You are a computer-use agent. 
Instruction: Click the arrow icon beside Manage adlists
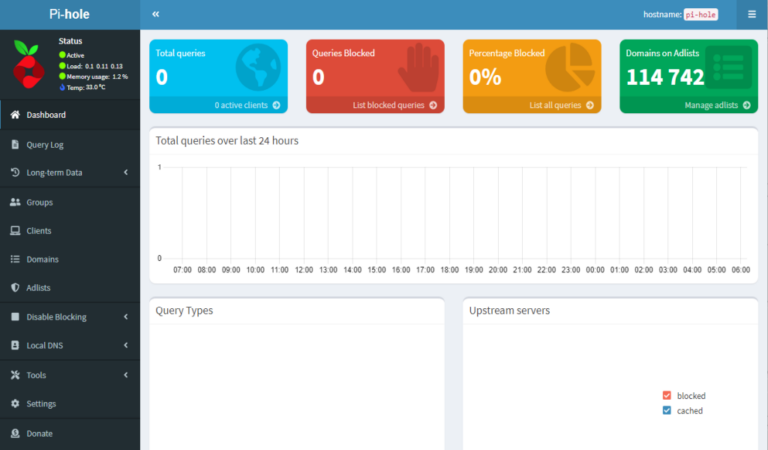(x=746, y=105)
